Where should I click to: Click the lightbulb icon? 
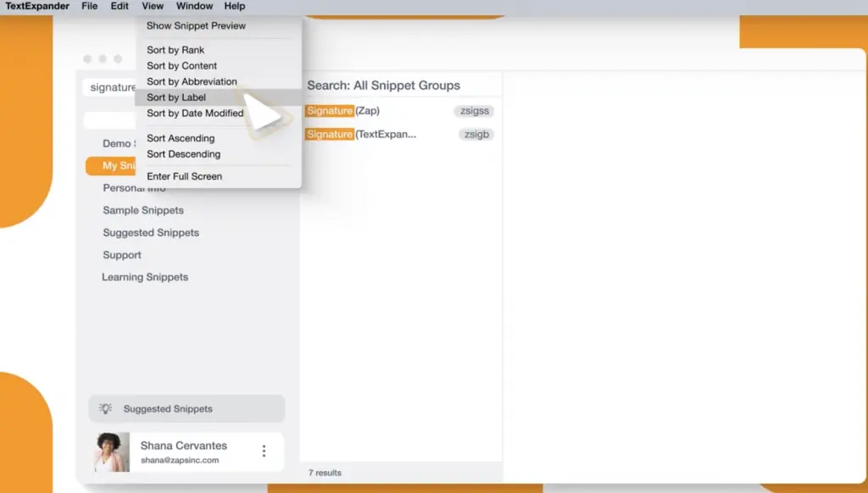[x=105, y=409]
